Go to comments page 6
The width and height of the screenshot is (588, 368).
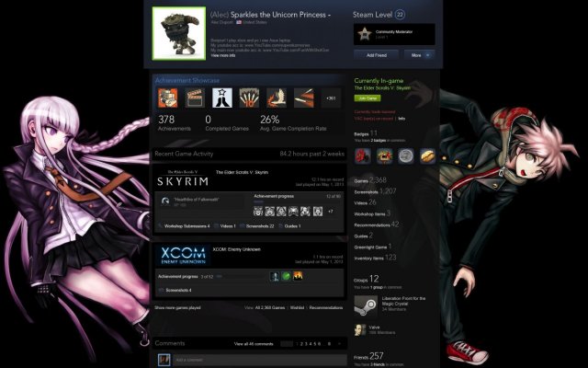pyautogui.click(x=320, y=343)
